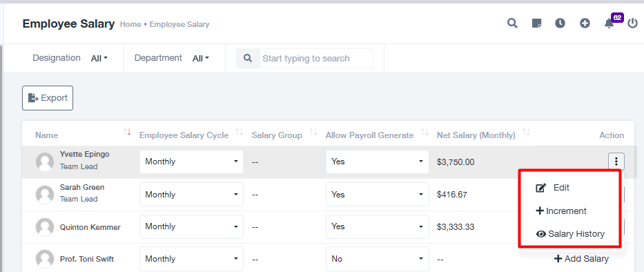The image size is (644, 272).
Task: Click Sarah Green's avatar icon
Action: tap(45, 195)
